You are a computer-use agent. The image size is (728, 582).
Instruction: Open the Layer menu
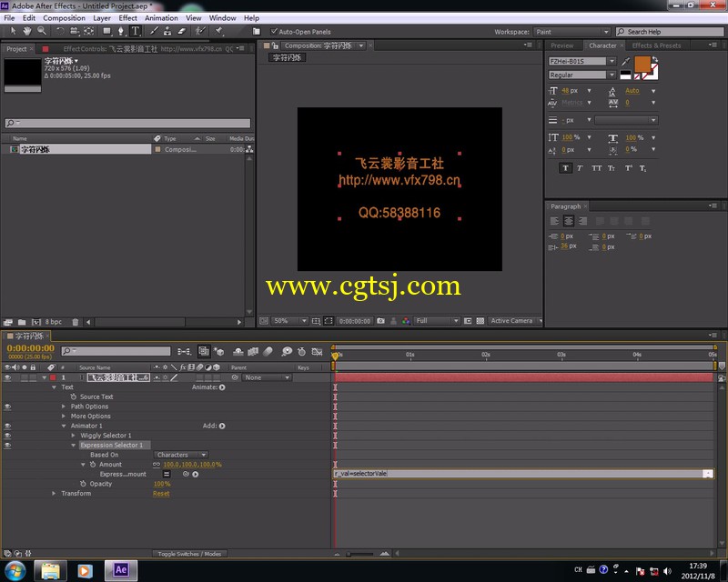click(102, 18)
